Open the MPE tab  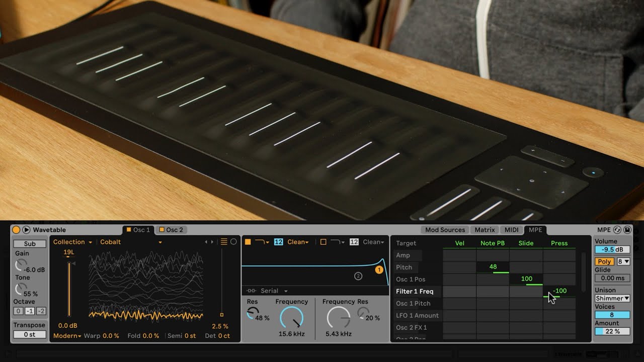pyautogui.click(x=535, y=230)
